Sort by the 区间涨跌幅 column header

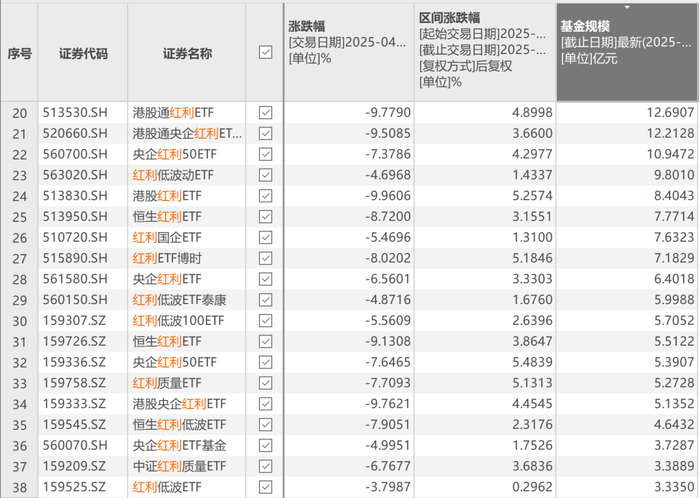tap(485, 52)
